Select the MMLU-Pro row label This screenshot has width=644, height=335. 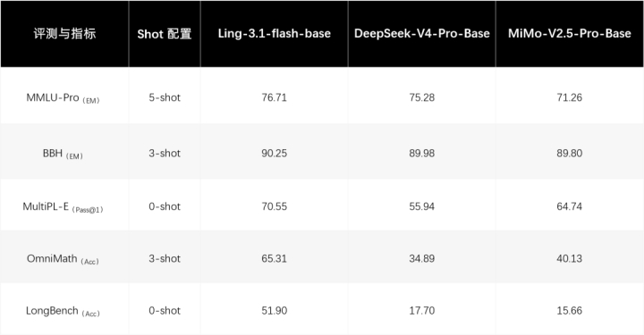click(63, 98)
